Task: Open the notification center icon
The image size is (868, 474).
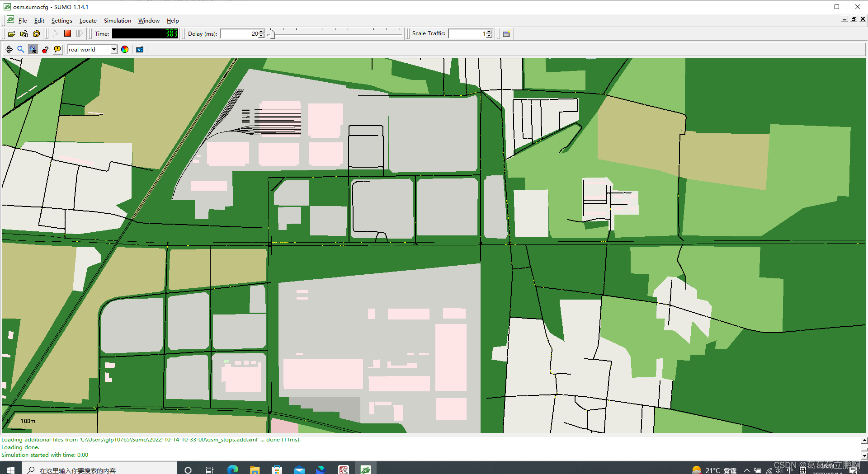Action: 854,470
